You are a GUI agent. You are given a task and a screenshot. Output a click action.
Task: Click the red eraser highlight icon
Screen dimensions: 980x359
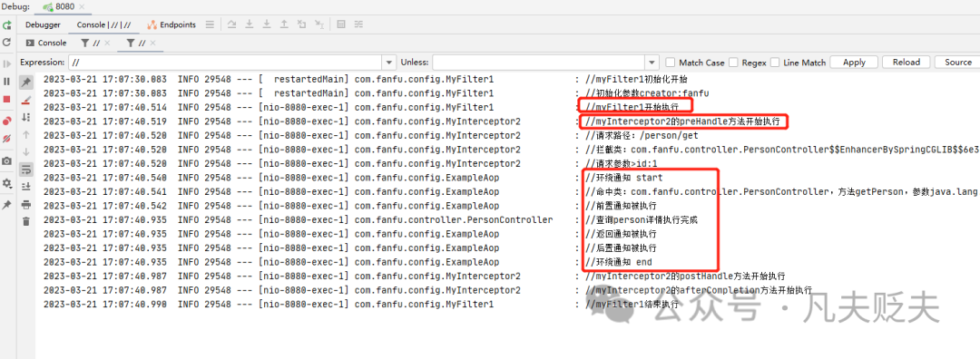coord(25,100)
